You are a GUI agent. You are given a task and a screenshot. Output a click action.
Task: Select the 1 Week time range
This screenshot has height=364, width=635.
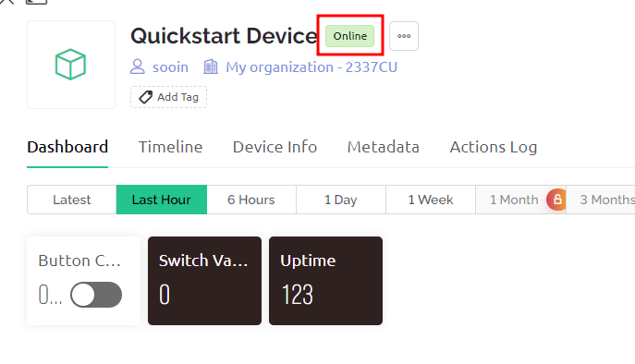(x=431, y=200)
